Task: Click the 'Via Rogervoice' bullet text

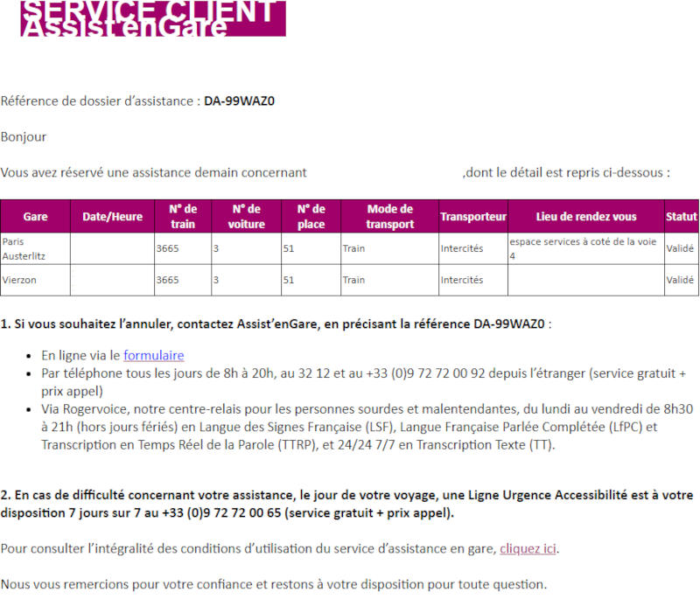Action: click(x=367, y=427)
